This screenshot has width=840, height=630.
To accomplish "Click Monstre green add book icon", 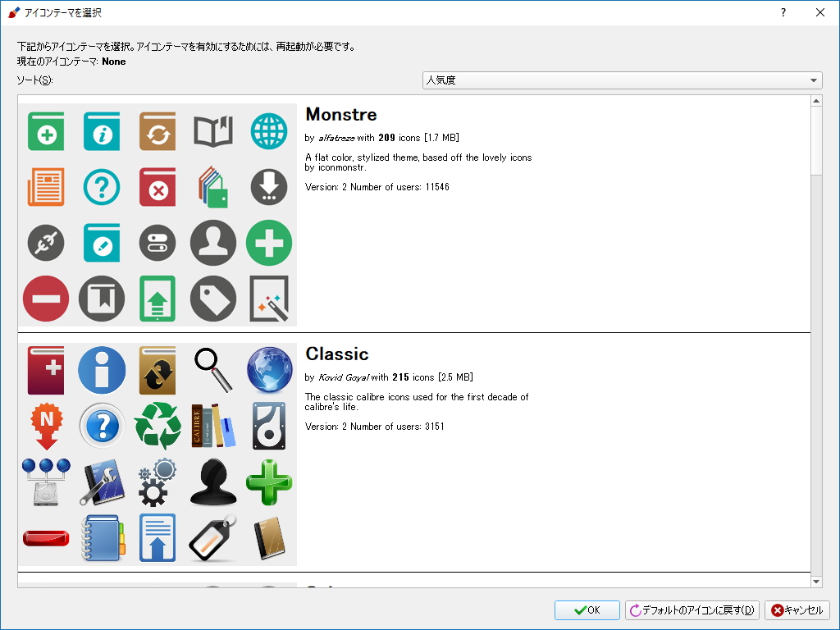I will (x=46, y=131).
